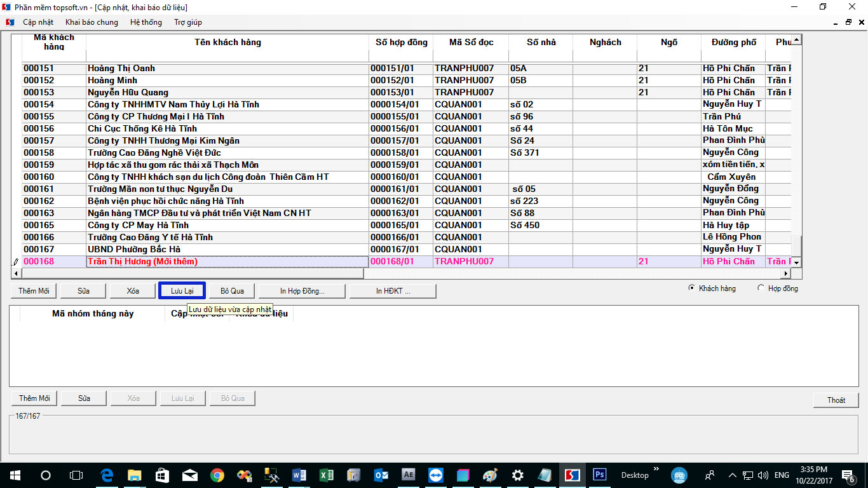Click the Windows Start button
This screenshot has width=868, height=488.
[14, 475]
